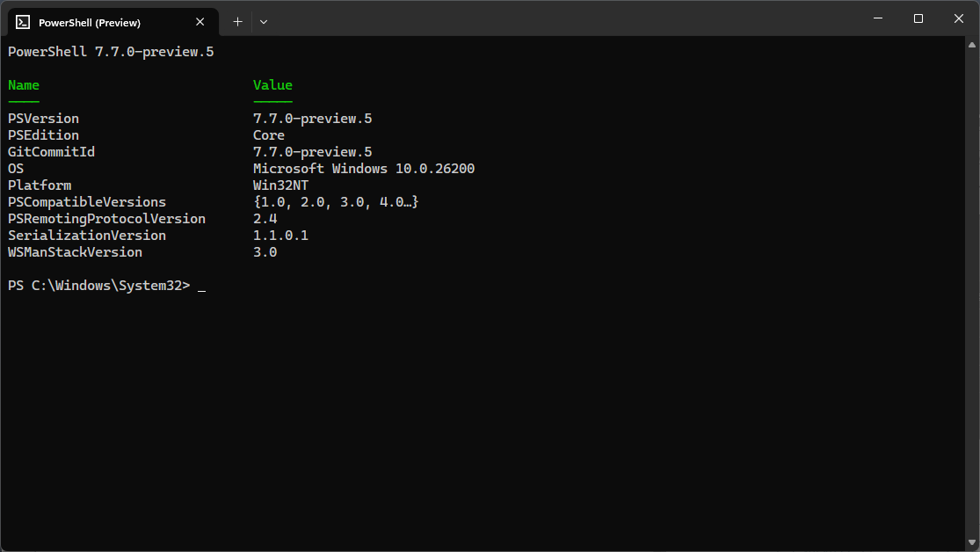Image resolution: width=980 pixels, height=552 pixels.
Task: Click the 'Win32NT' value
Action: point(280,185)
